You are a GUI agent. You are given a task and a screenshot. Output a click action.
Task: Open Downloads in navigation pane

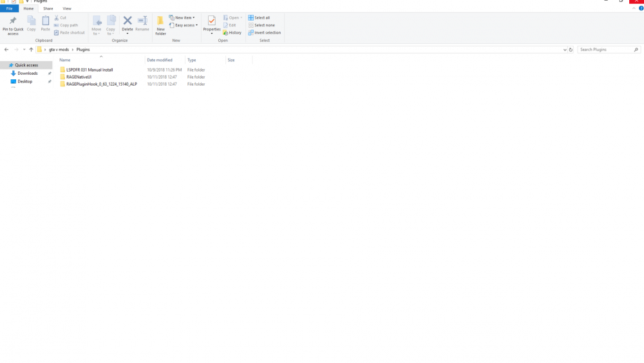point(27,73)
